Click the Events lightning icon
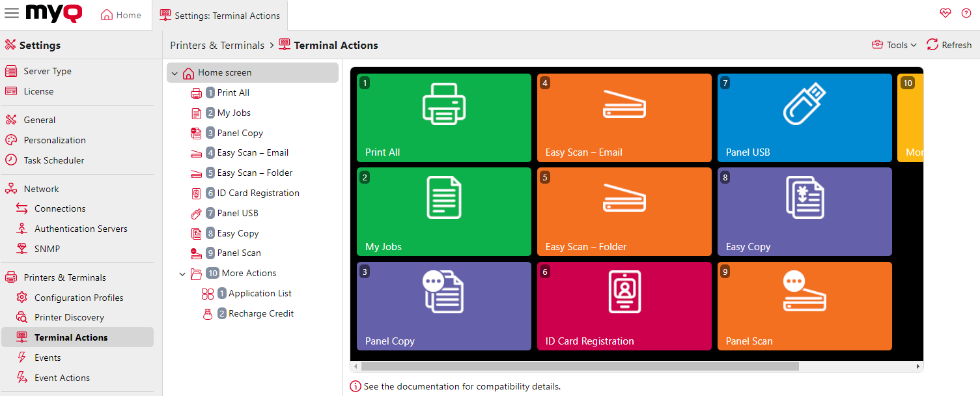980x396 pixels. [21, 357]
